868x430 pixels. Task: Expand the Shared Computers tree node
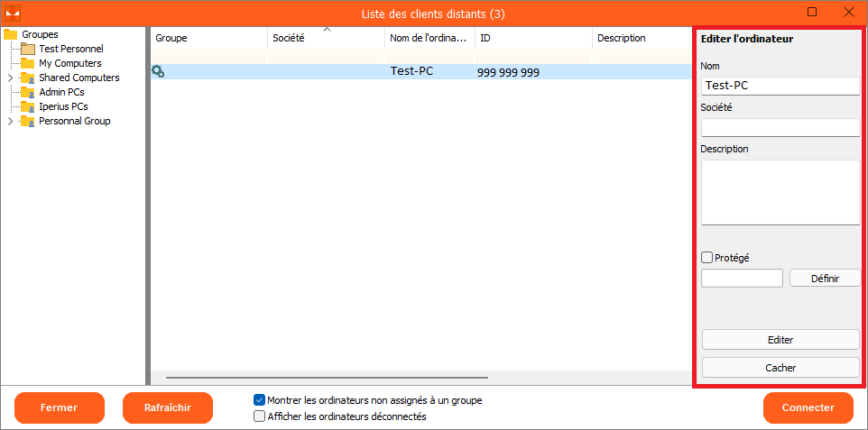pyautogui.click(x=11, y=78)
